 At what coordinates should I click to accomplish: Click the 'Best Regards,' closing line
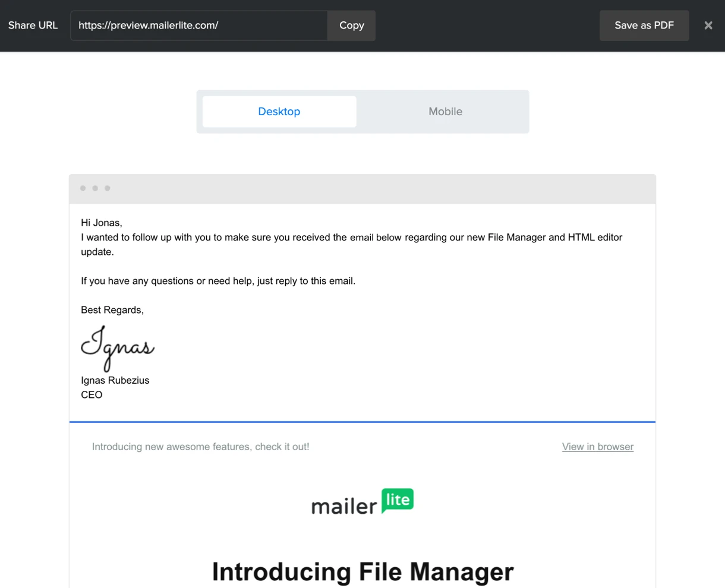click(112, 310)
